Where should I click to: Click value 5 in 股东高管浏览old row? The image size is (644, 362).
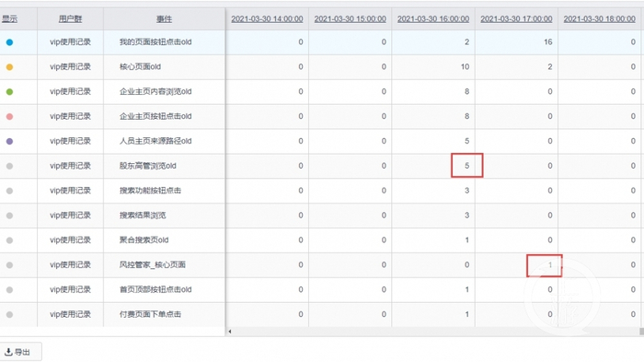pyautogui.click(x=467, y=166)
